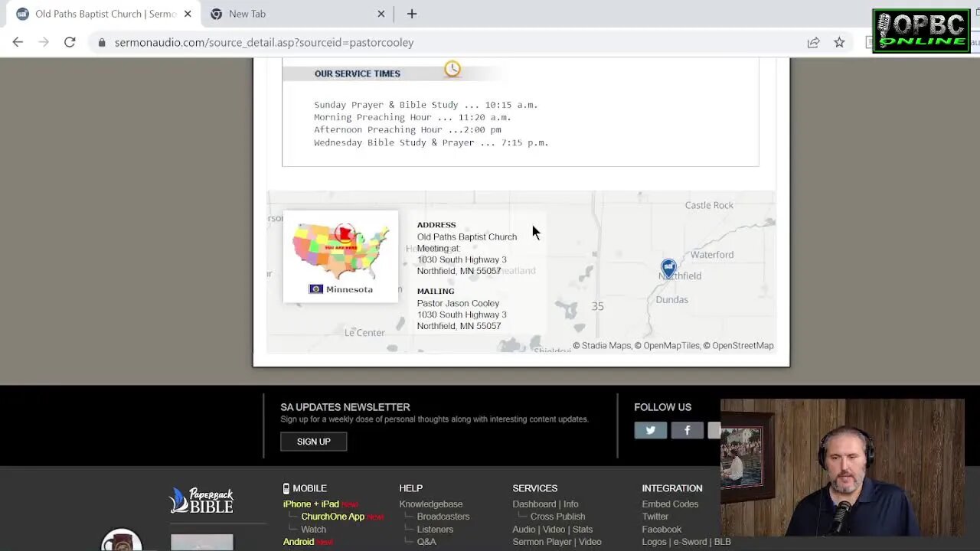This screenshot has width=980, height=551.
Task: Open the Embed Codes integration link
Action: [x=670, y=504]
